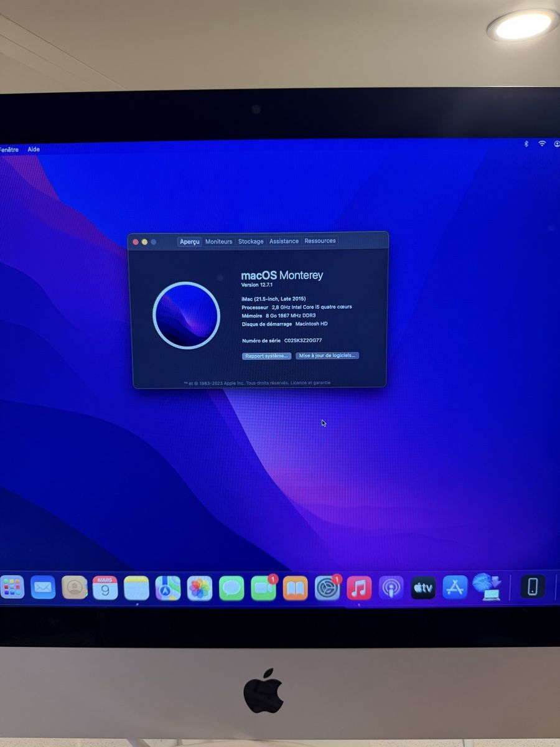Screen dimensions: 560x747
Task: Open Maps from the Dock
Action: [168, 588]
